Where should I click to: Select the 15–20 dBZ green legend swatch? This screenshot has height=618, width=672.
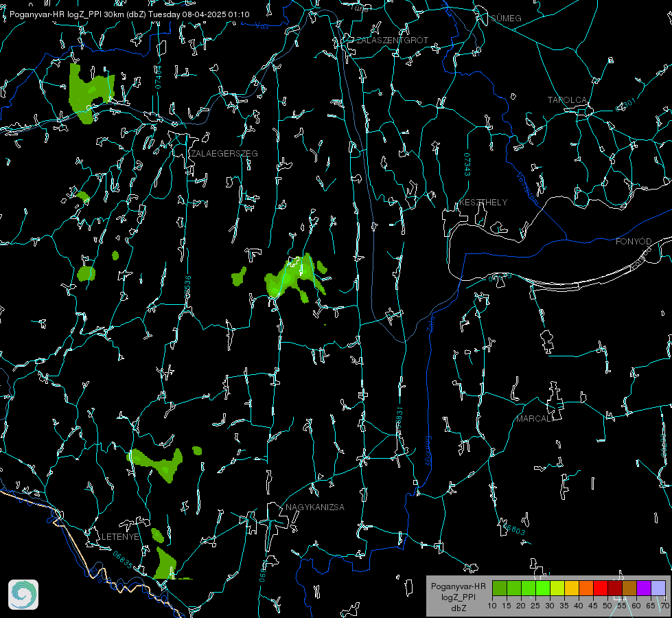pyautogui.click(x=514, y=588)
